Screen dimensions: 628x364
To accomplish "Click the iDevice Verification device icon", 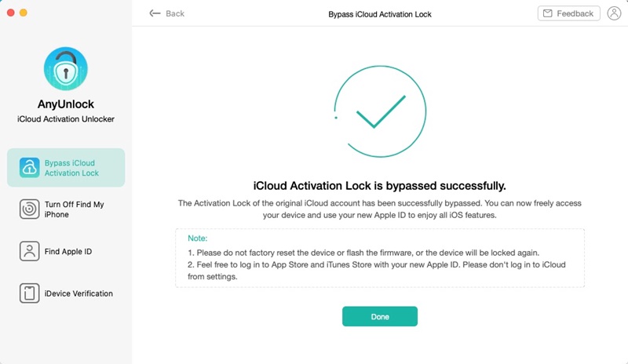I will click(29, 293).
